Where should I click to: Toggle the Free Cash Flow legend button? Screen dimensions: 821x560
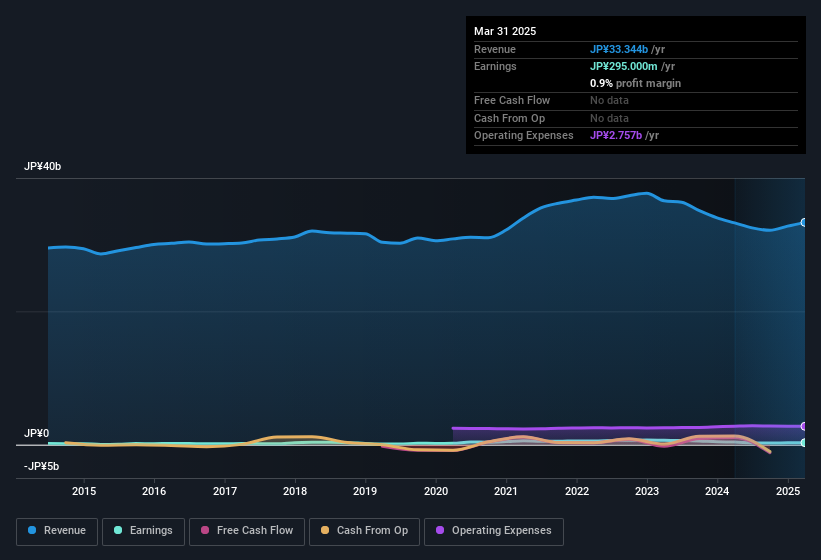[x=247, y=531]
